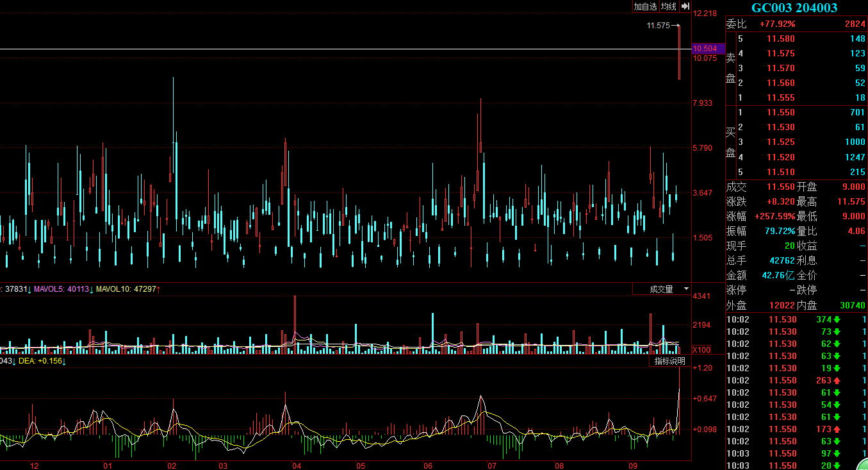Click the tick trade with volume 54
This screenshot has width=868, height=470.
(826, 405)
